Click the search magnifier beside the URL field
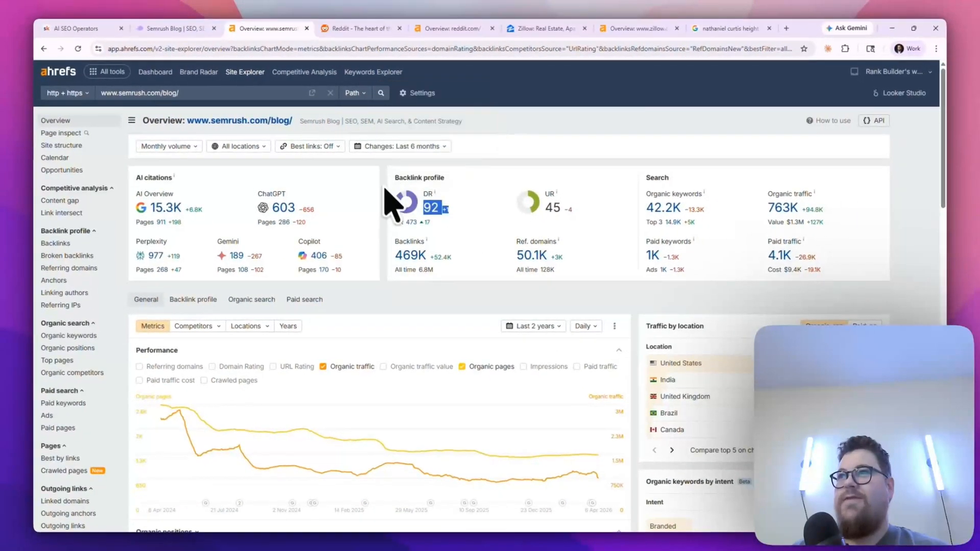The height and width of the screenshot is (551, 980). [381, 92]
